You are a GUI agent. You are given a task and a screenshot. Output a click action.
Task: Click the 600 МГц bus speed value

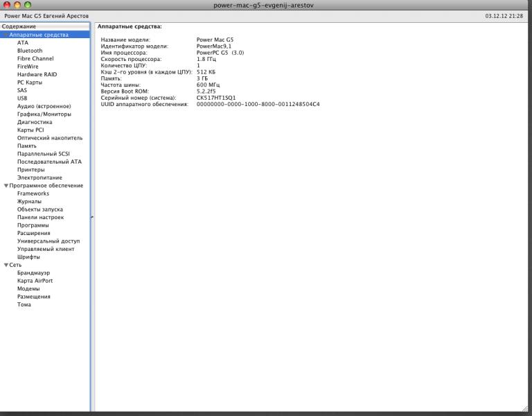coord(208,85)
